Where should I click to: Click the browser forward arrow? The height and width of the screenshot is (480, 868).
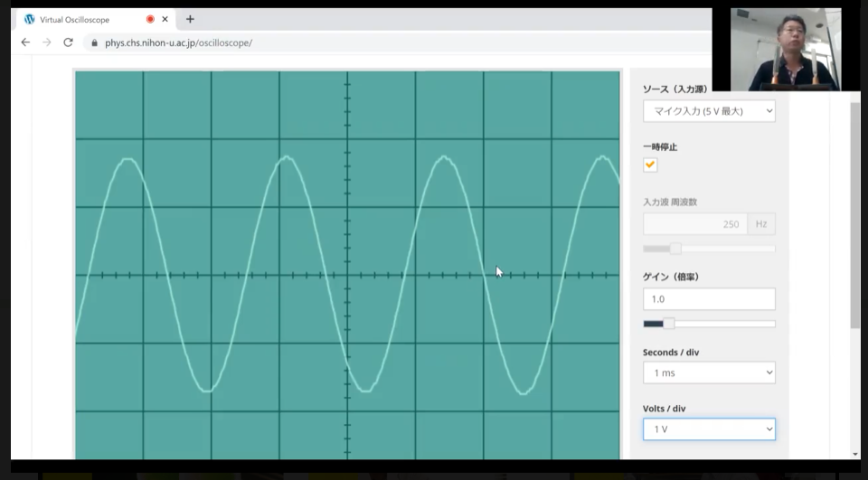47,42
